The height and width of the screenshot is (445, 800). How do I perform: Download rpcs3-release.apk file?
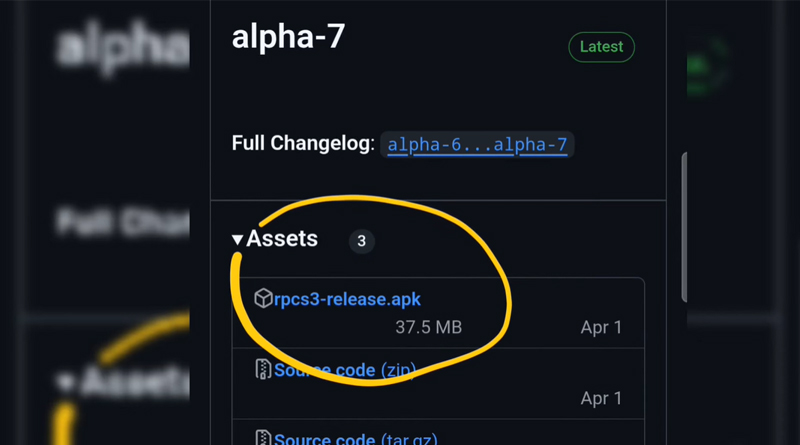tap(347, 299)
